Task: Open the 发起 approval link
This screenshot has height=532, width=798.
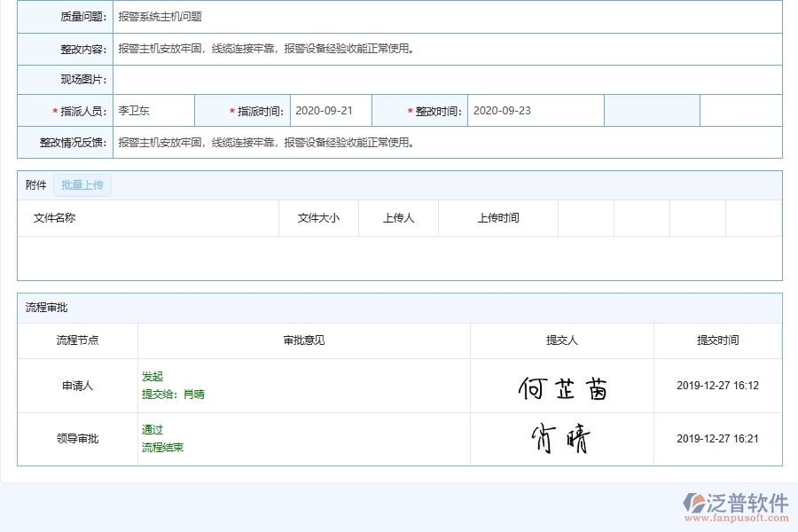Action: tap(151, 376)
